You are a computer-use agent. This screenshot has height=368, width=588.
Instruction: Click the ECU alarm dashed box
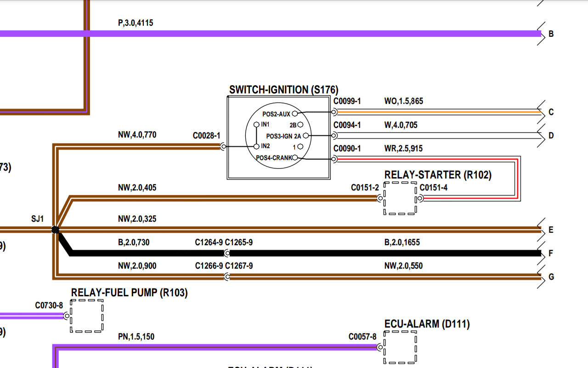[x=400, y=348]
